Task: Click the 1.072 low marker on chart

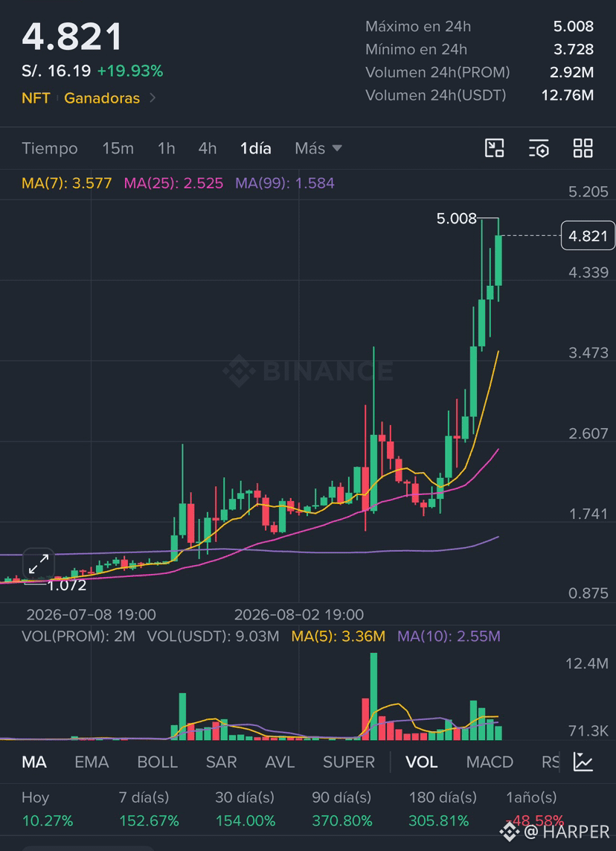Action: click(67, 585)
